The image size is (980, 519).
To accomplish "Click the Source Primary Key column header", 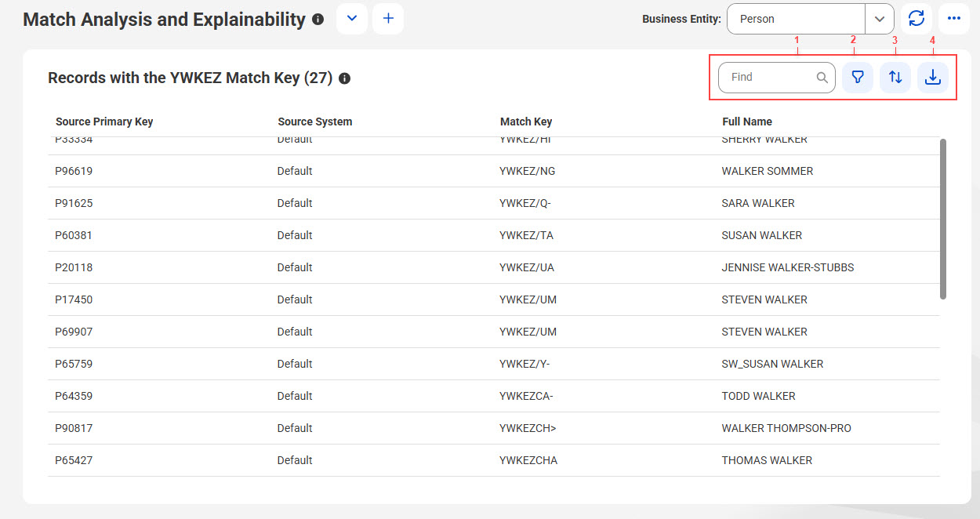I will pos(104,122).
